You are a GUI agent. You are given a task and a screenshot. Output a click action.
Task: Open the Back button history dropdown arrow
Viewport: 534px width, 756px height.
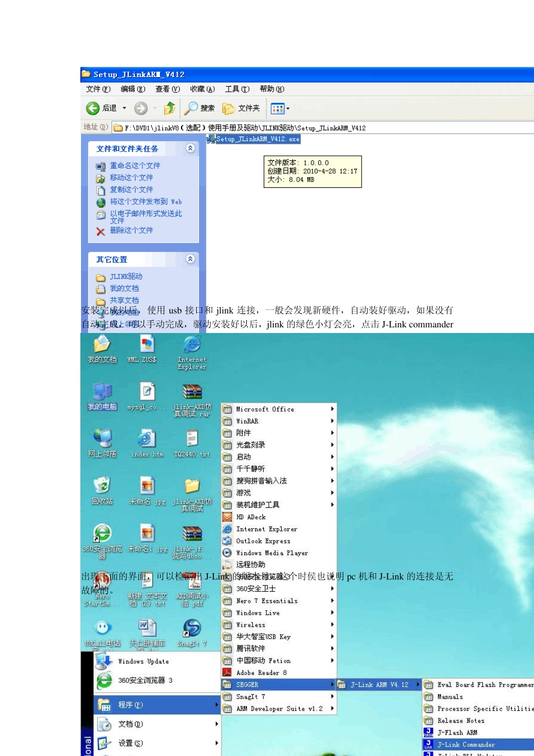[x=124, y=108]
